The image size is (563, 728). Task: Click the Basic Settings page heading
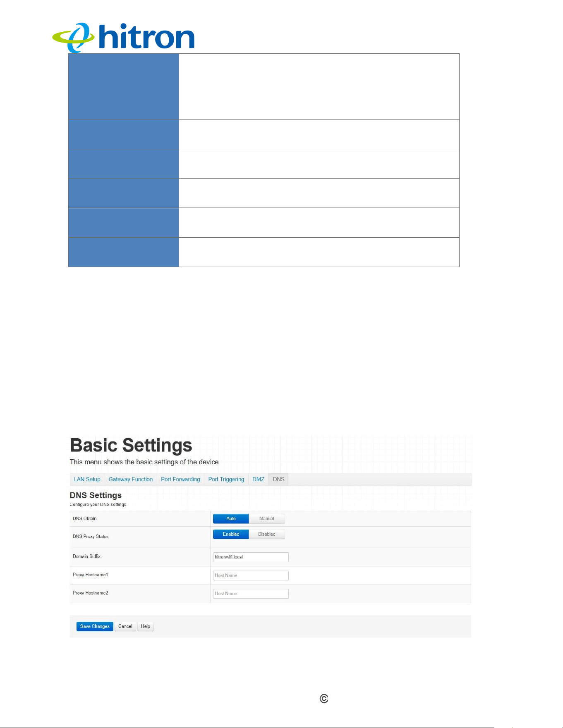[x=131, y=445]
